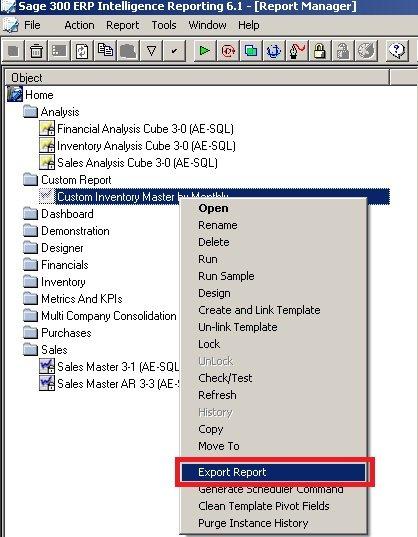Select Refresh from the context menu

click(273, 395)
